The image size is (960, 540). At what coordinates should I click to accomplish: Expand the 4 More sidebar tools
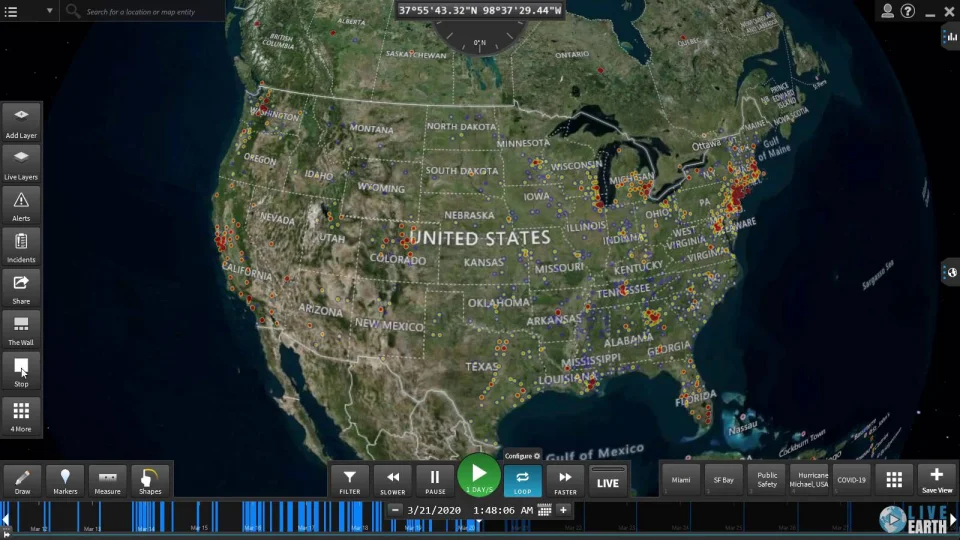pos(21,414)
